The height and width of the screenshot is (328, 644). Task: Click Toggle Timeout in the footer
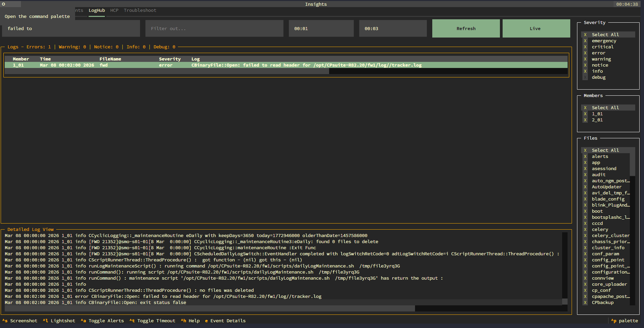click(152, 321)
